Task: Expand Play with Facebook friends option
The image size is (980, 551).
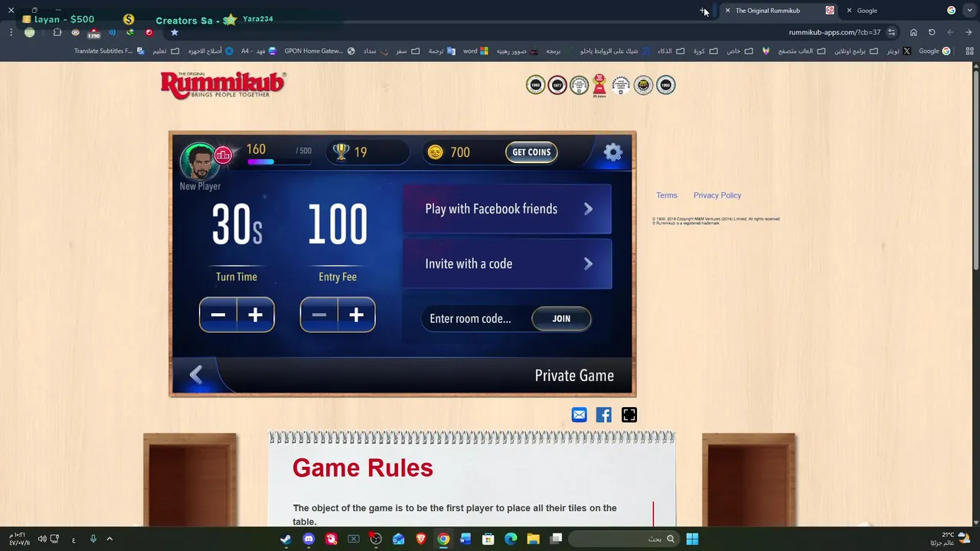Action: tap(507, 209)
